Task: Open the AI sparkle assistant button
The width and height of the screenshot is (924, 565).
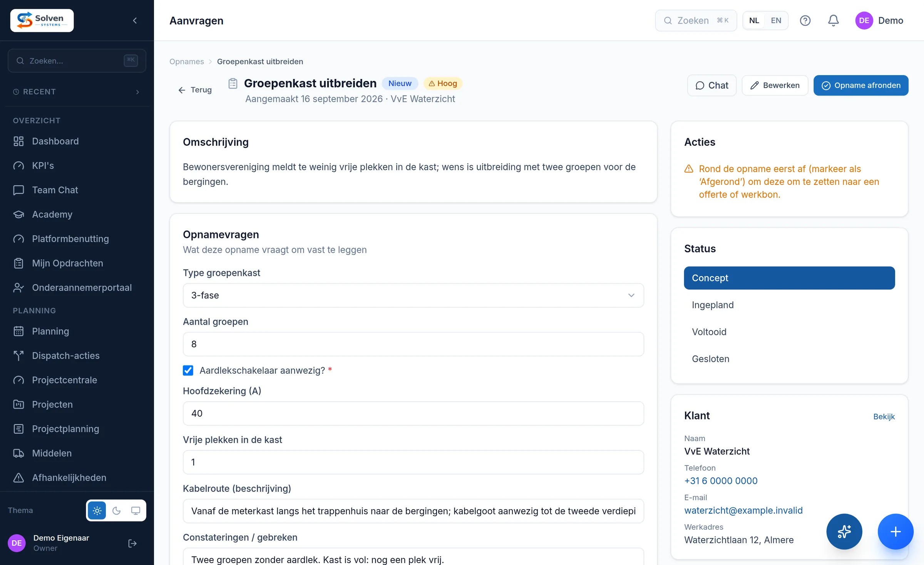Action: coord(844,531)
